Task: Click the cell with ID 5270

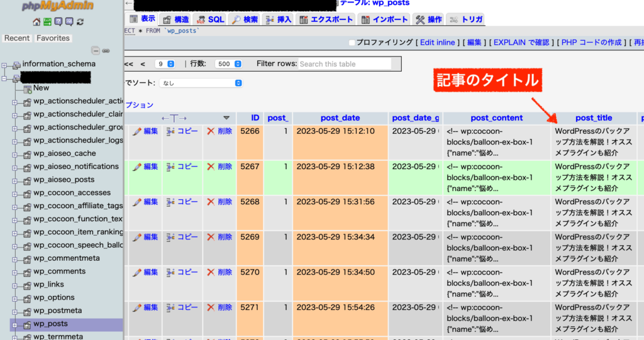Action: pyautogui.click(x=250, y=283)
